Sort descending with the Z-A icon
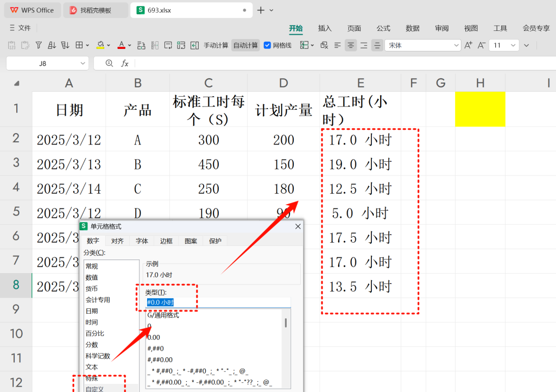Image resolution: width=556 pixels, height=392 pixels. coord(65,45)
